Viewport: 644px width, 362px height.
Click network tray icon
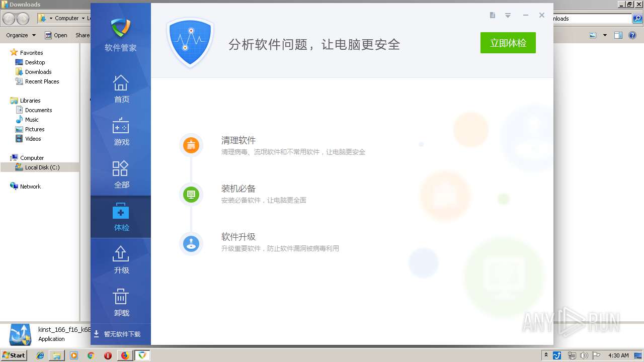pos(572,355)
